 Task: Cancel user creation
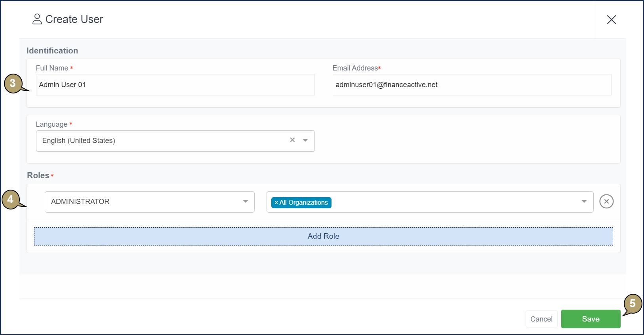[541, 319]
